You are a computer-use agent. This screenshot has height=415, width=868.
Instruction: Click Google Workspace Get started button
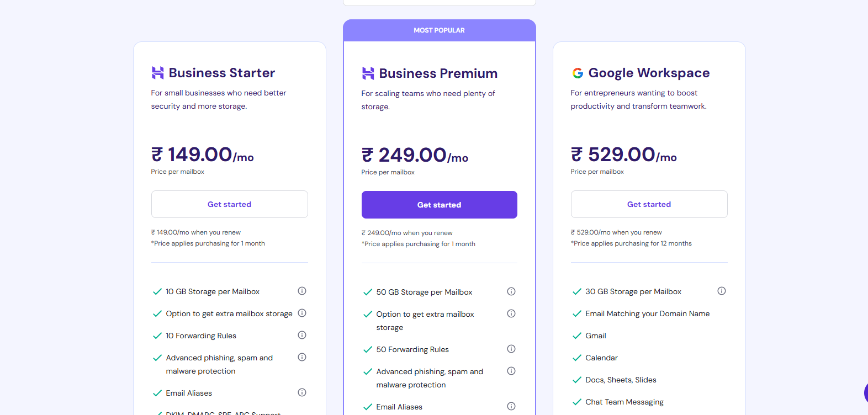click(x=649, y=204)
